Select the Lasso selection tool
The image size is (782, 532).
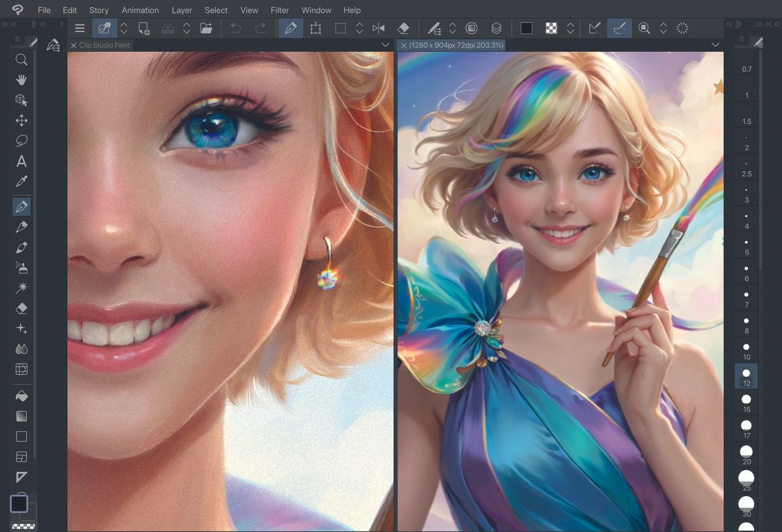(x=22, y=140)
